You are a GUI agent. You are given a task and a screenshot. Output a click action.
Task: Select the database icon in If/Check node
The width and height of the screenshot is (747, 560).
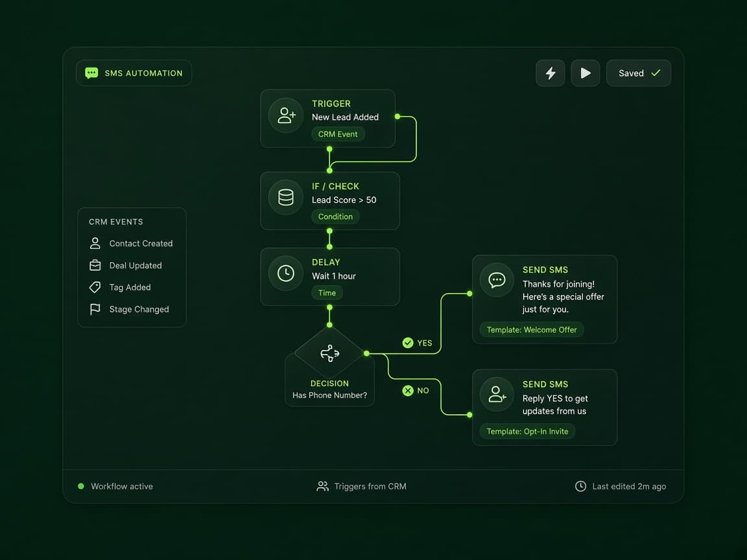point(286,197)
